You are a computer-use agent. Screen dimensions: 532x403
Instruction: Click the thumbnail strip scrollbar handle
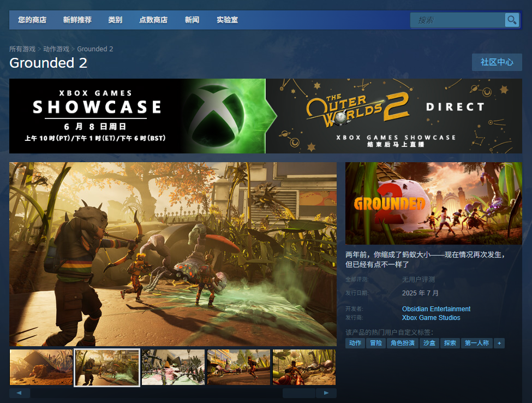click(299, 393)
